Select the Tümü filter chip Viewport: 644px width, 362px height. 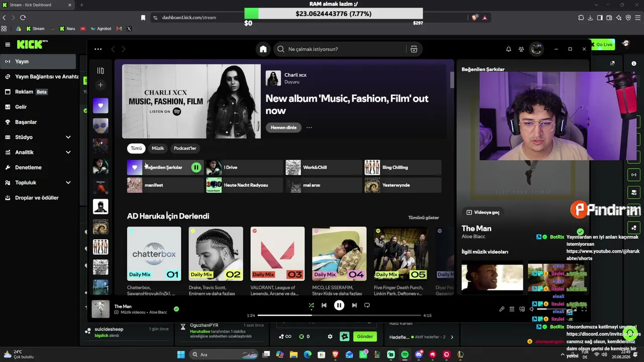(136, 148)
